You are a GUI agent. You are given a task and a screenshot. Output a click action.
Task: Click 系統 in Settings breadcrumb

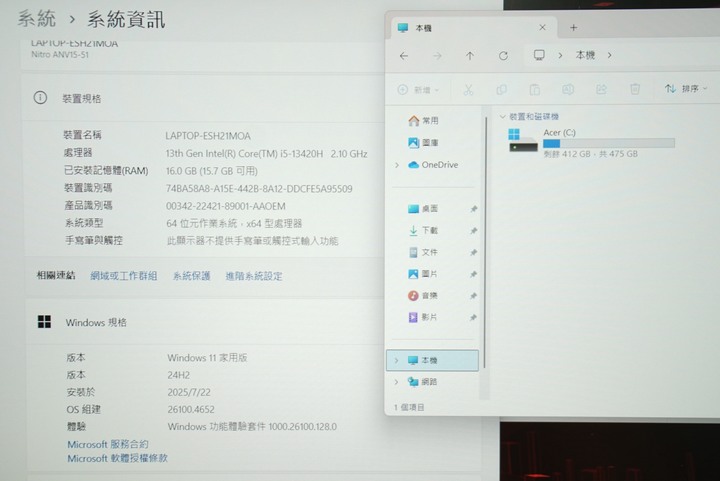click(37, 19)
